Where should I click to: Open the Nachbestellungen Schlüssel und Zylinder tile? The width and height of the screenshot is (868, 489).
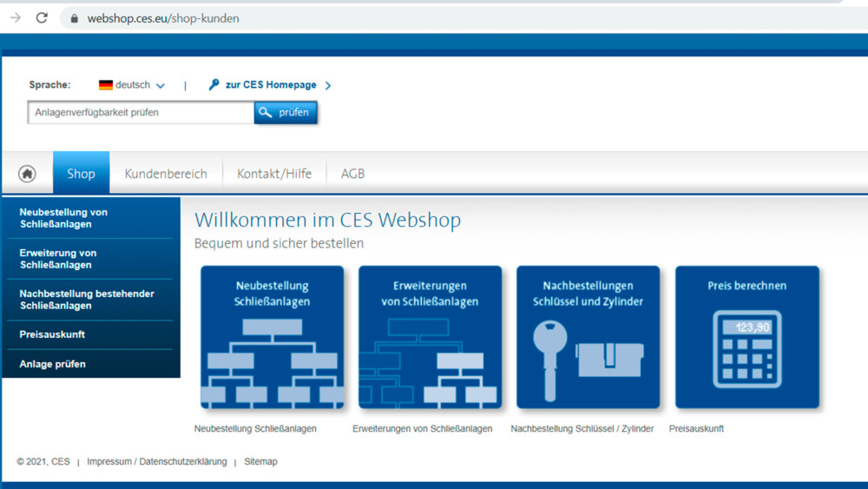point(588,337)
